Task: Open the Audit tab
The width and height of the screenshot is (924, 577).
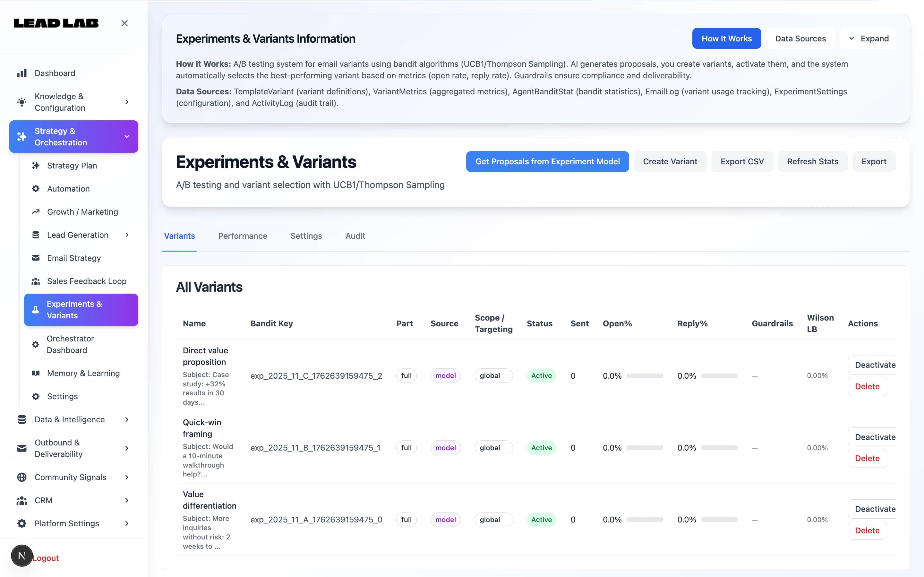Action: [x=355, y=236]
